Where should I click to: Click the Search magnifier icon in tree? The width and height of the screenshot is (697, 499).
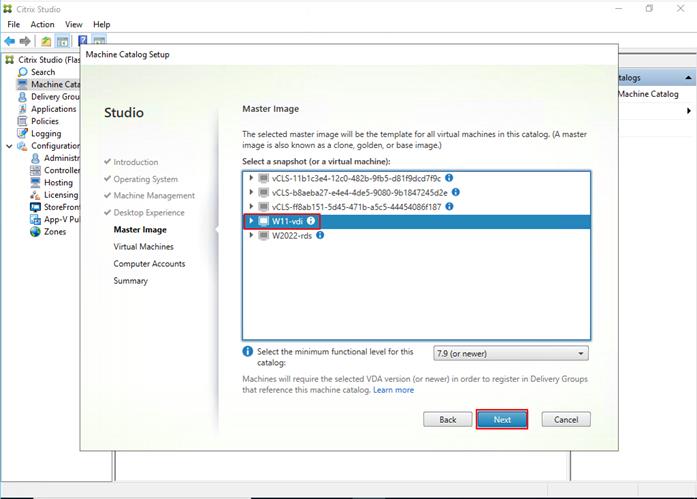(23, 72)
